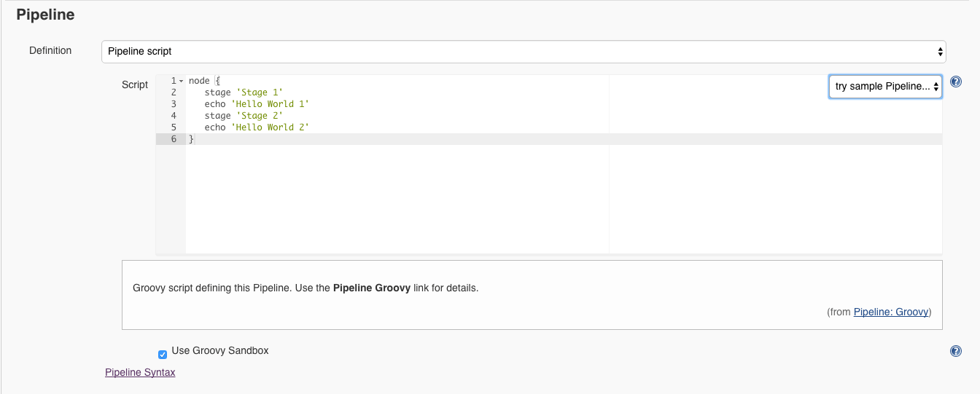Collapse the code fold arrow on line 1

pyautogui.click(x=181, y=81)
